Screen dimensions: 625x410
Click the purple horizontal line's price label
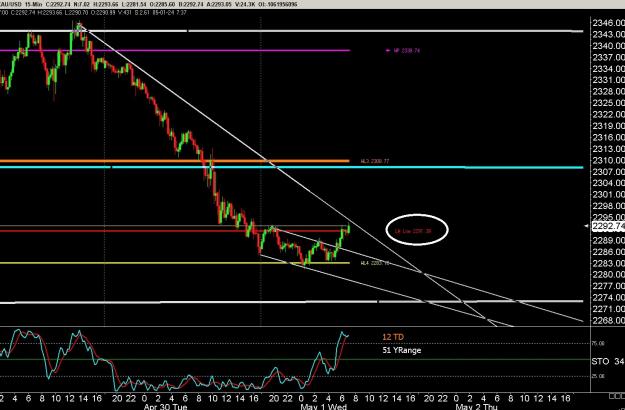407,51
